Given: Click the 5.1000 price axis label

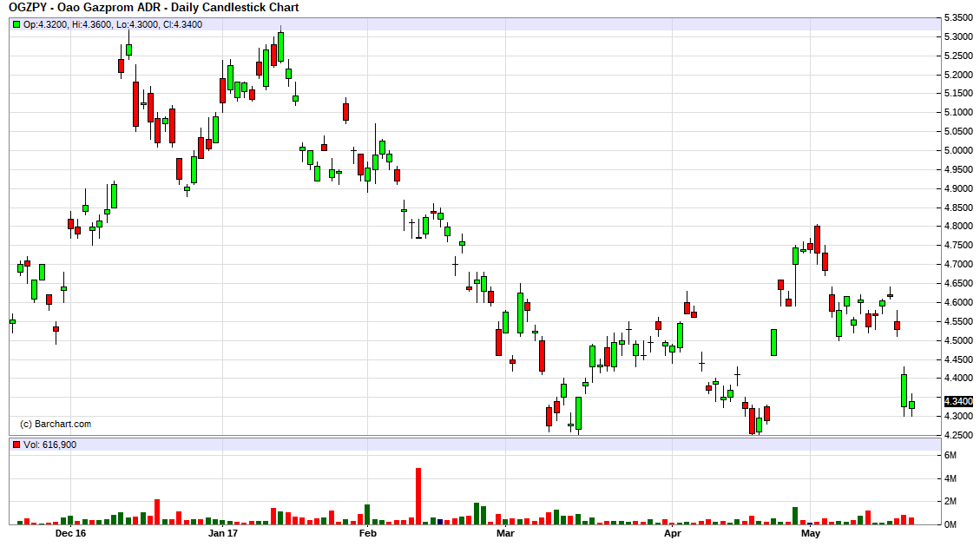Looking at the screenshot, I should [x=959, y=113].
